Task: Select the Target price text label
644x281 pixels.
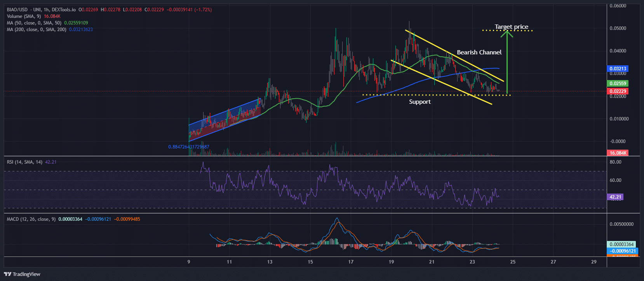Action: click(512, 27)
